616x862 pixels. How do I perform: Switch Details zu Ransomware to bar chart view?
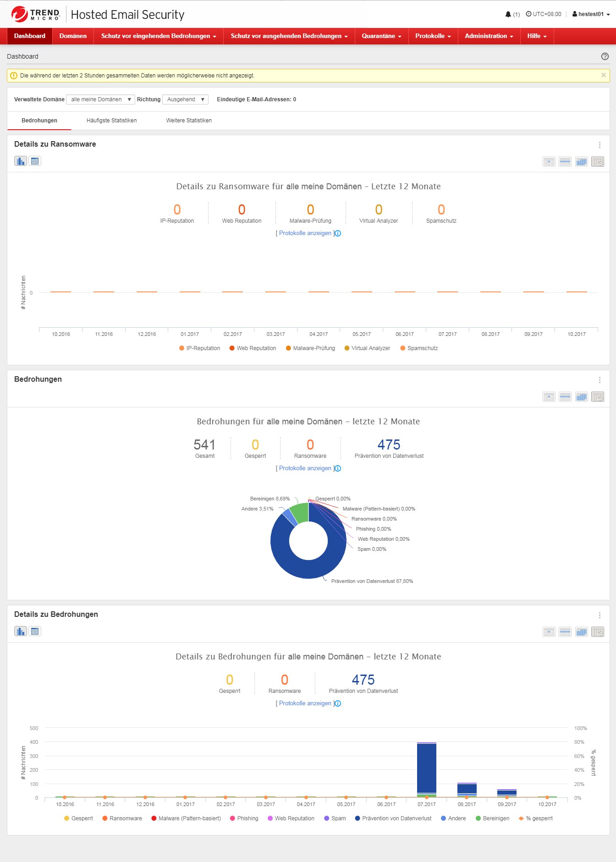tap(21, 161)
